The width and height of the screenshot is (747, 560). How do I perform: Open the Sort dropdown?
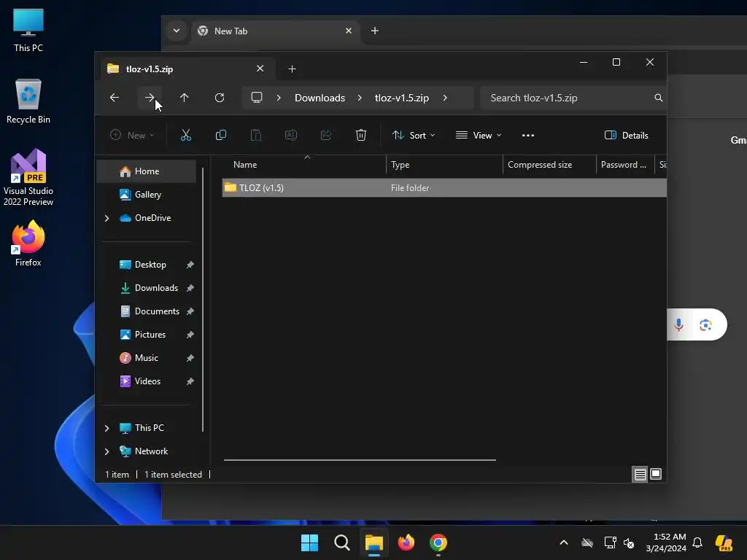414,135
